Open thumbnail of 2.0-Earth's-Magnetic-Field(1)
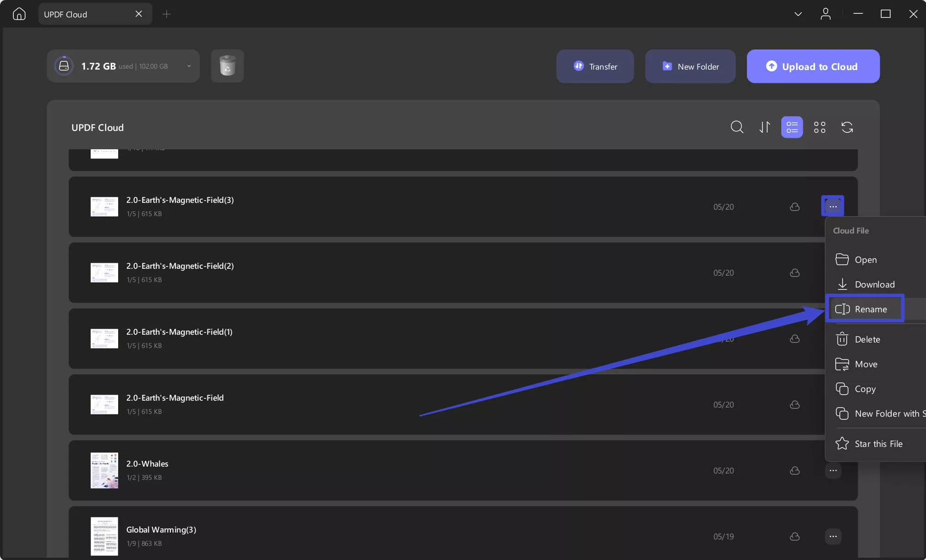 tap(104, 339)
